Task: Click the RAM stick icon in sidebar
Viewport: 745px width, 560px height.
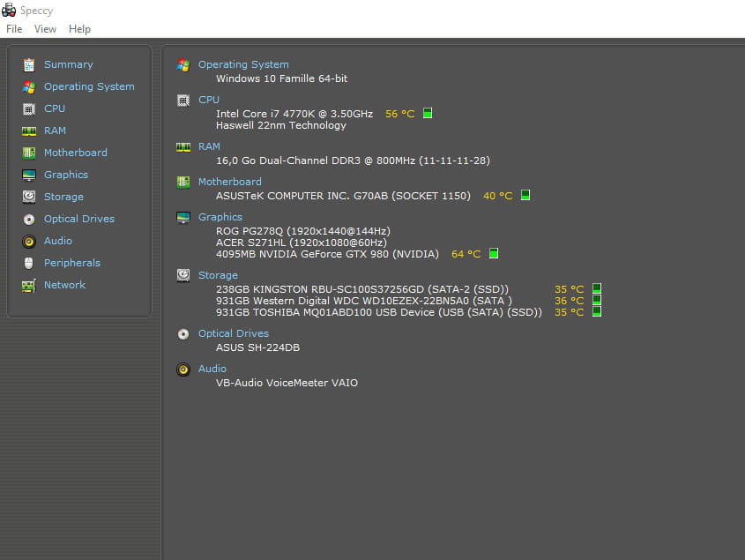Action: [x=29, y=131]
